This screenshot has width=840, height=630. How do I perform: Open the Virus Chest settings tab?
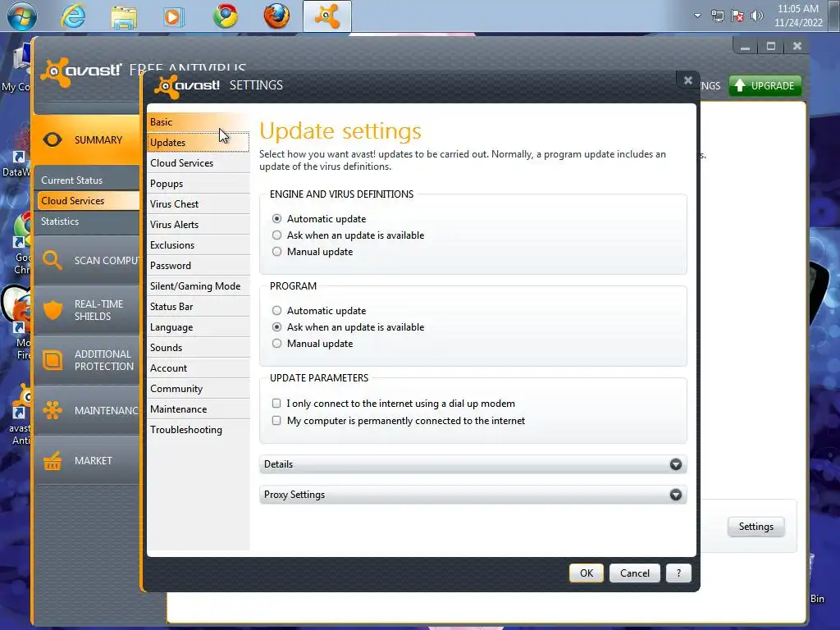tap(199, 204)
